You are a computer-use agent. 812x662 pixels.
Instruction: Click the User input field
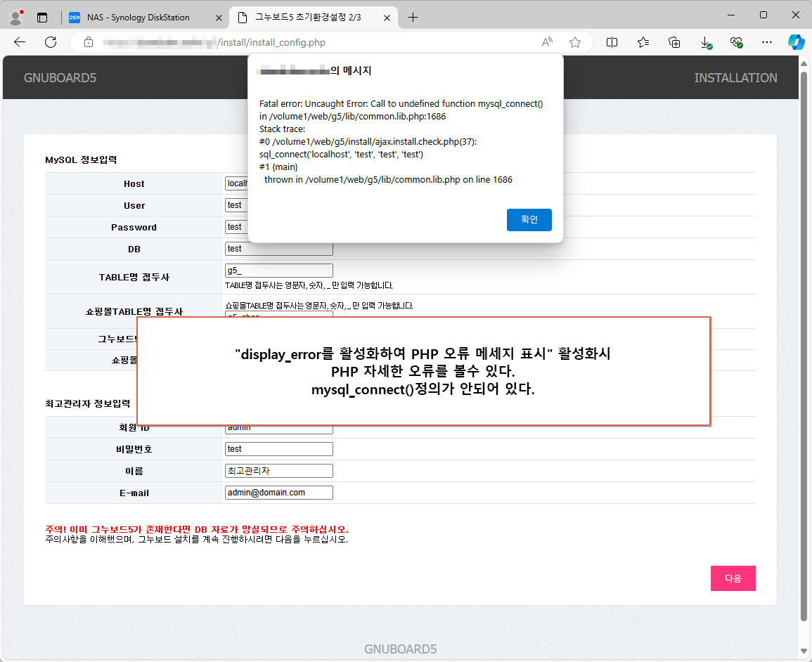click(237, 205)
